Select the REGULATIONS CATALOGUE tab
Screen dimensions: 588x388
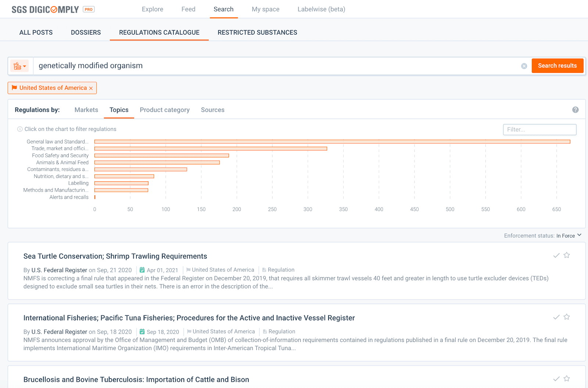coord(159,32)
